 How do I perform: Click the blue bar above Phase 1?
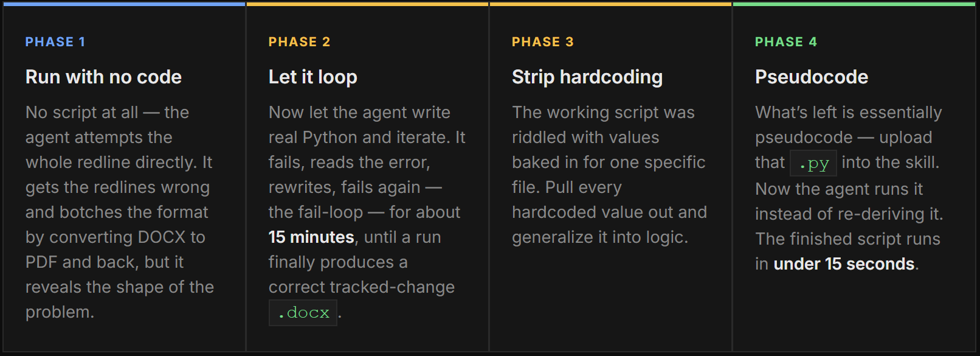point(124,4)
